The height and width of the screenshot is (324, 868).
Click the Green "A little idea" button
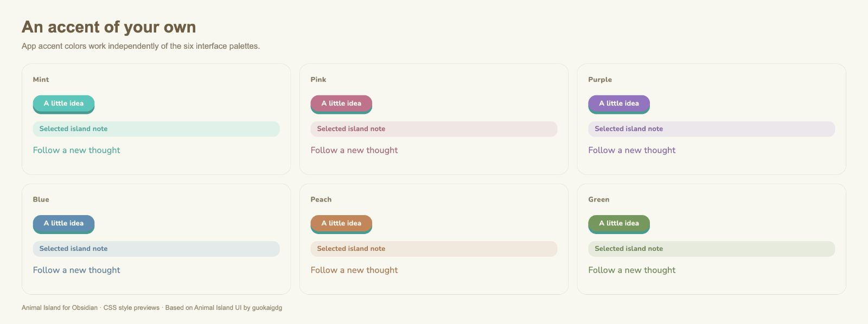[x=619, y=224]
